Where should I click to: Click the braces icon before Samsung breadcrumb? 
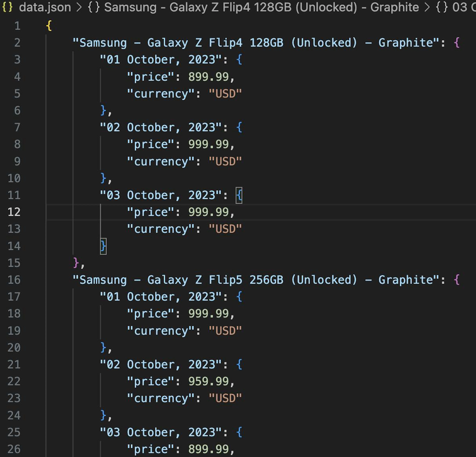point(94,7)
